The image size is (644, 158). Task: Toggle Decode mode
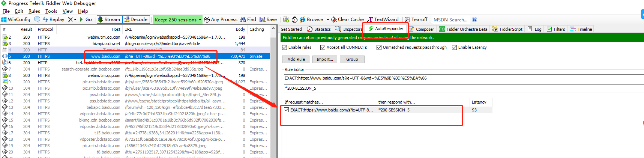click(136, 20)
